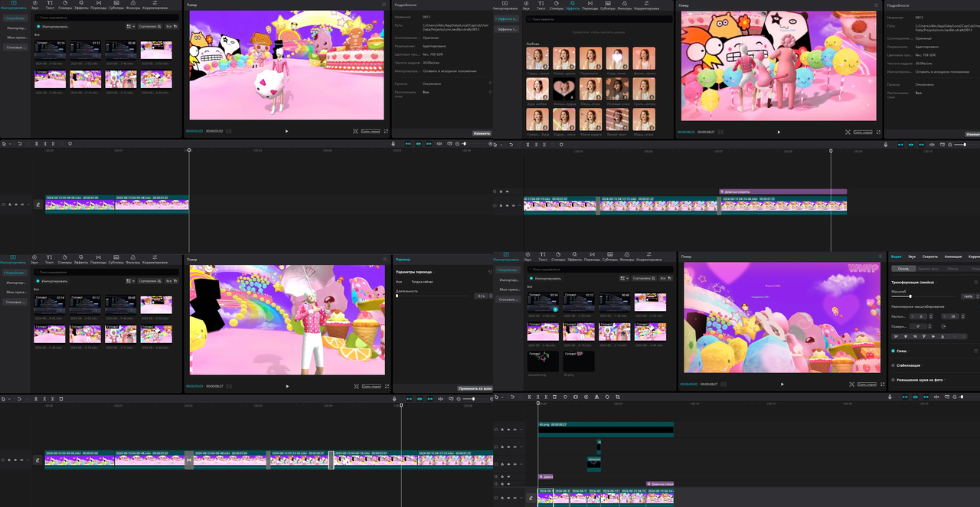
Task: Select Мои пресе... in the Переход window sidebar
Action: tap(15, 293)
